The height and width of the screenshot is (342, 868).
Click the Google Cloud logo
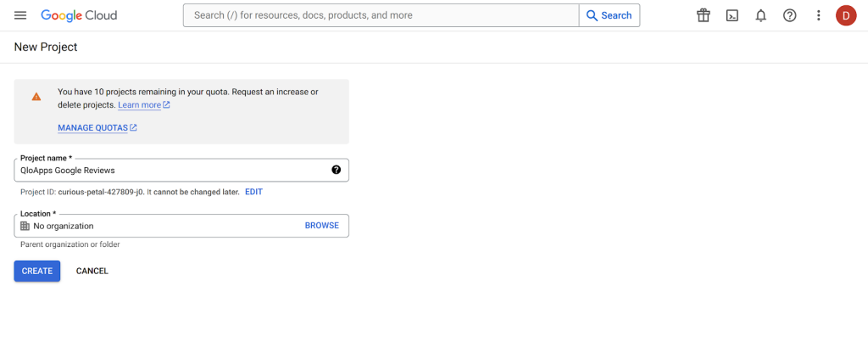coord(79,15)
